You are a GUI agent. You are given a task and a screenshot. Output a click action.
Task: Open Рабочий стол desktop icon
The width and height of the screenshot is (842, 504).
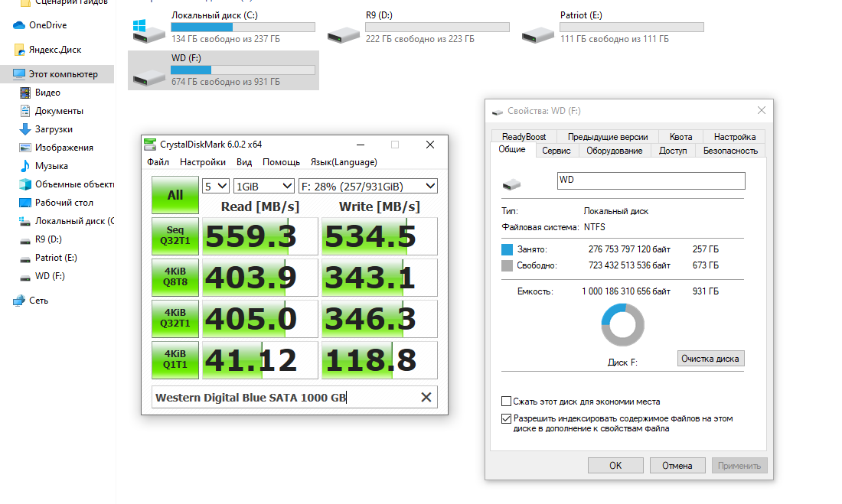pos(24,203)
